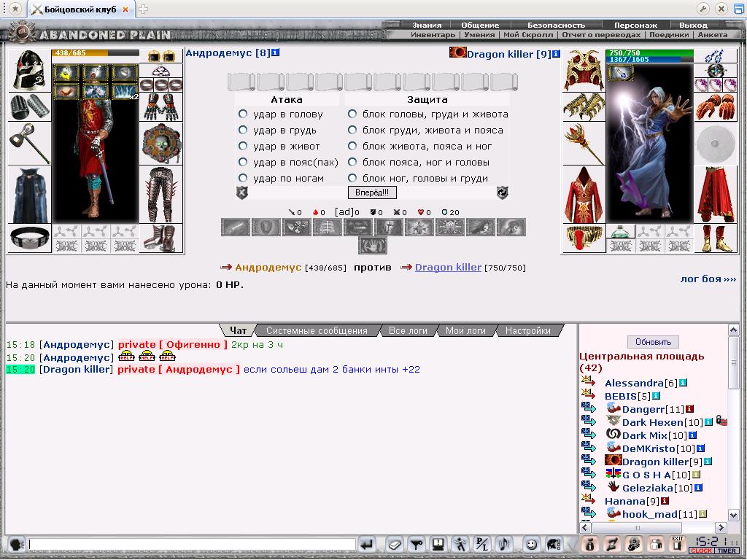Screen dimensions: 747x560
Task: Click the blue cloak armor slot
Action: (29, 195)
